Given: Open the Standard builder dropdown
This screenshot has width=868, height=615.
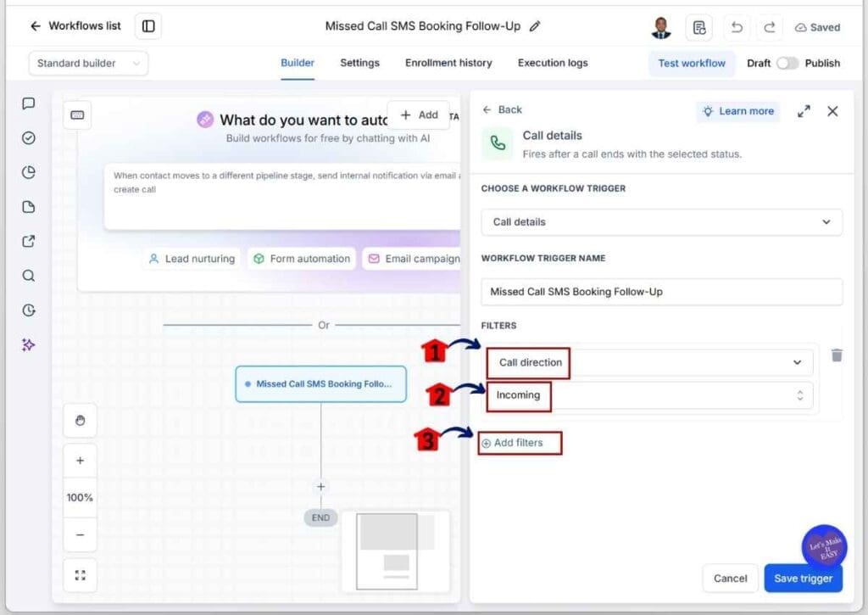Looking at the screenshot, I should tap(88, 63).
